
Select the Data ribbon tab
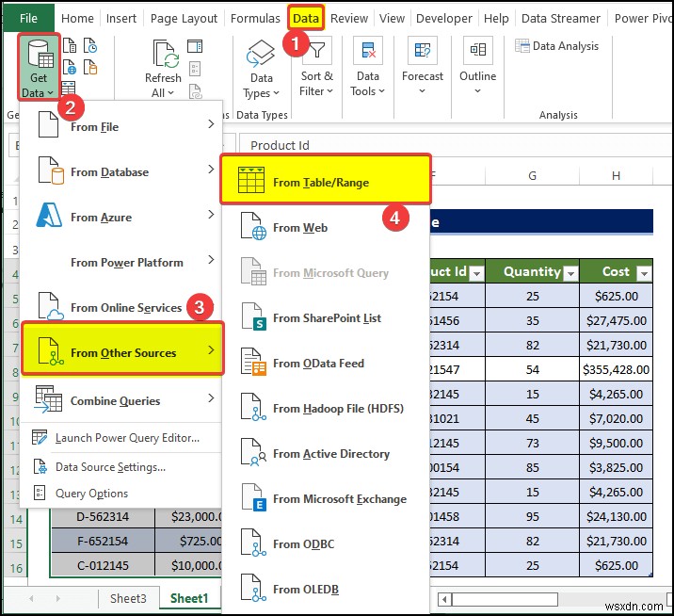306,18
